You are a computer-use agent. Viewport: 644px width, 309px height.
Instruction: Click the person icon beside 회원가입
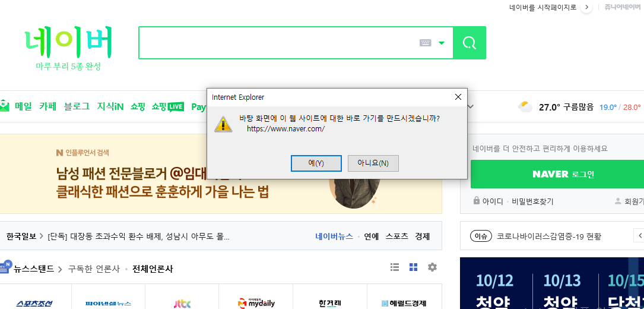click(618, 201)
